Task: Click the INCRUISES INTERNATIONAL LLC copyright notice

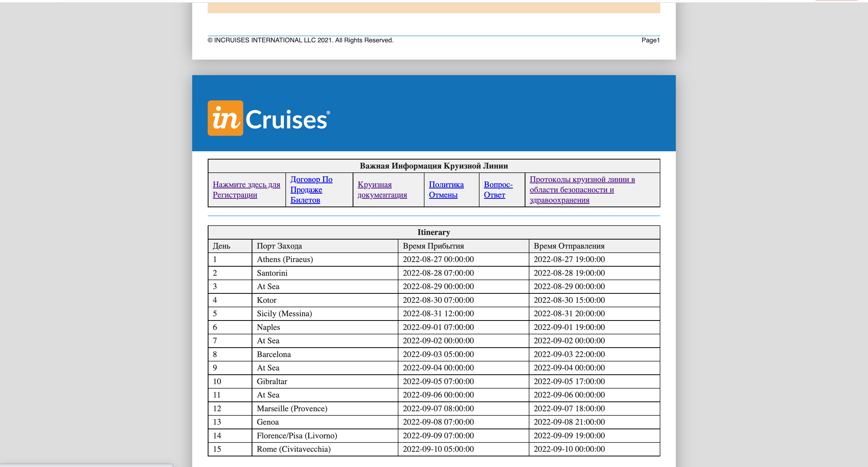Action: (300, 41)
